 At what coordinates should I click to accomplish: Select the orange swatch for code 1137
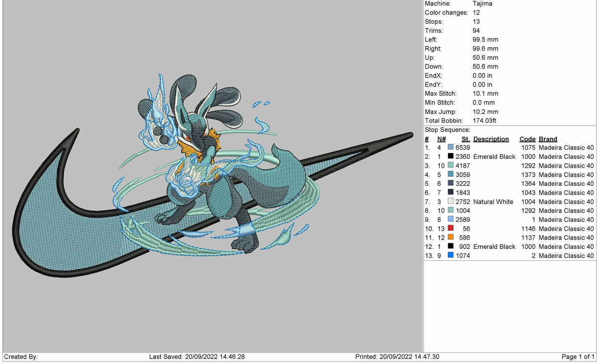[x=451, y=238]
